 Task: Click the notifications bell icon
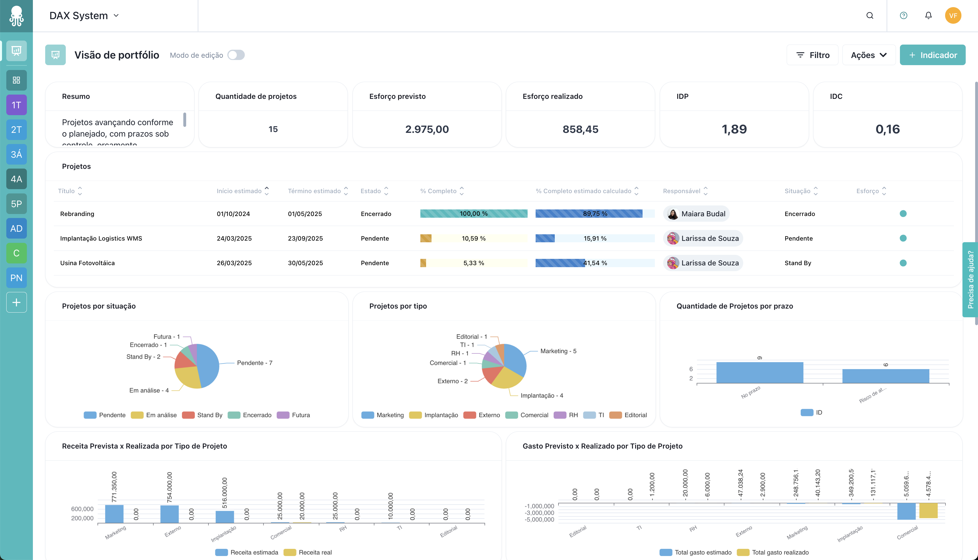928,15
